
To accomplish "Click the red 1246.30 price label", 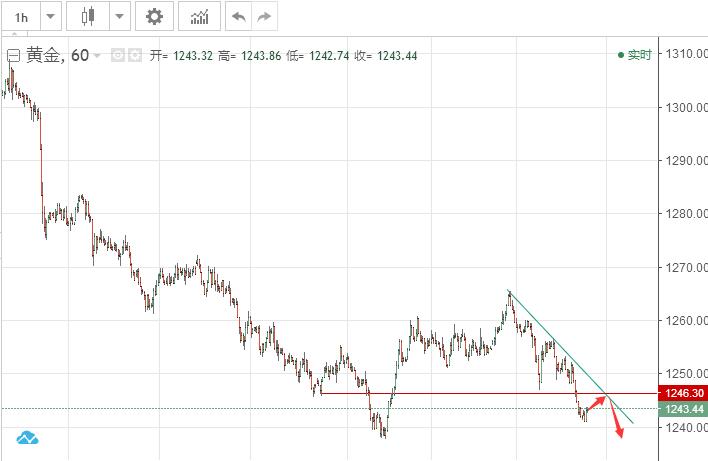I will click(683, 393).
